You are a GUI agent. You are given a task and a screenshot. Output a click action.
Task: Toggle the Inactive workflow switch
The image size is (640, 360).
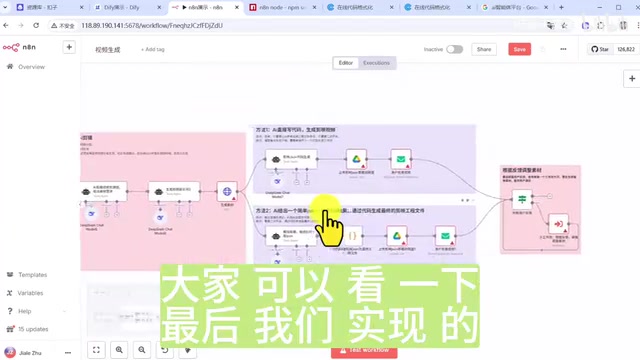[454, 49]
